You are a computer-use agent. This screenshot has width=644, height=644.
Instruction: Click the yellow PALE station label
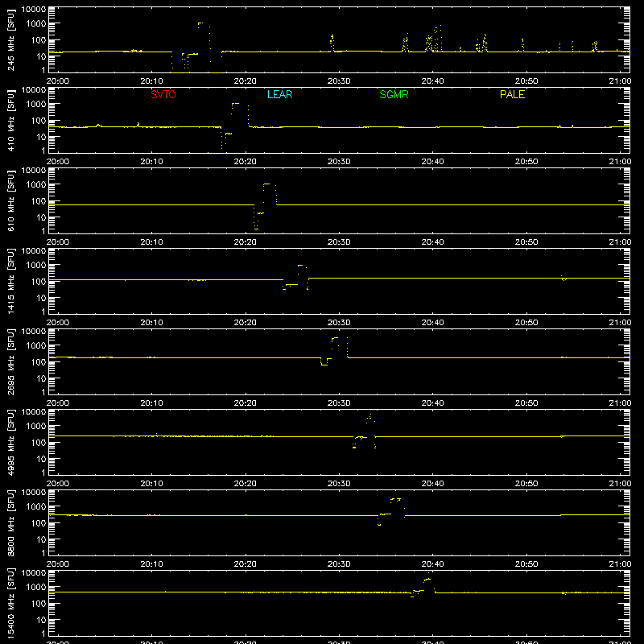pyautogui.click(x=512, y=94)
